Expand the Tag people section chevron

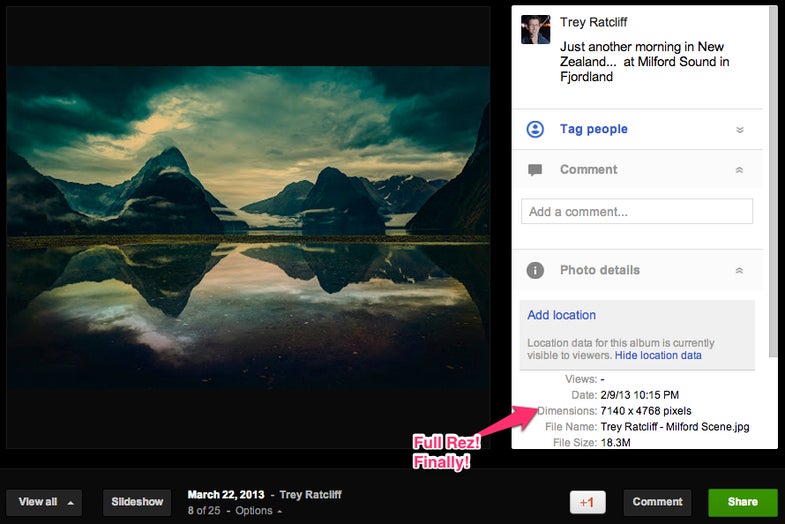click(x=739, y=130)
